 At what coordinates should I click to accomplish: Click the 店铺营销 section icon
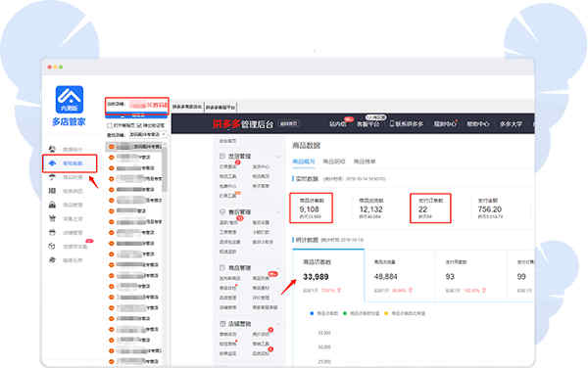point(222,323)
